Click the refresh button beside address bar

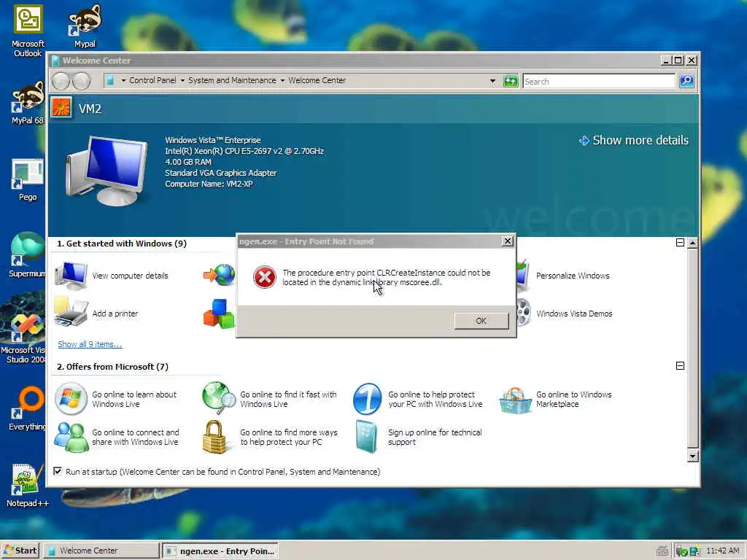(x=510, y=81)
